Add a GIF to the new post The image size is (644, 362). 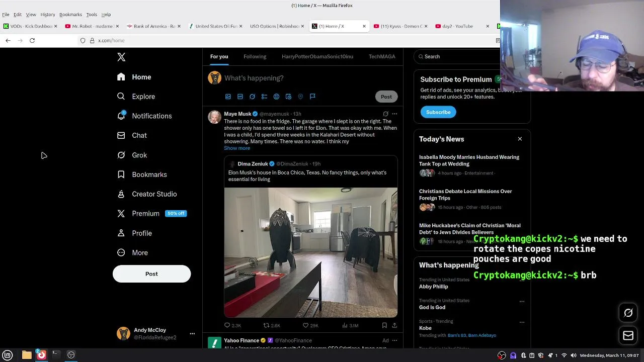click(240, 97)
